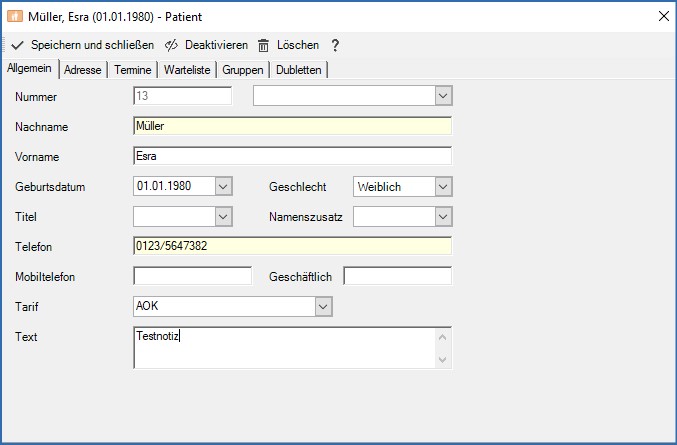Click the Deaktivieren icon
Screen dimensions: 677x445
tap(171, 45)
